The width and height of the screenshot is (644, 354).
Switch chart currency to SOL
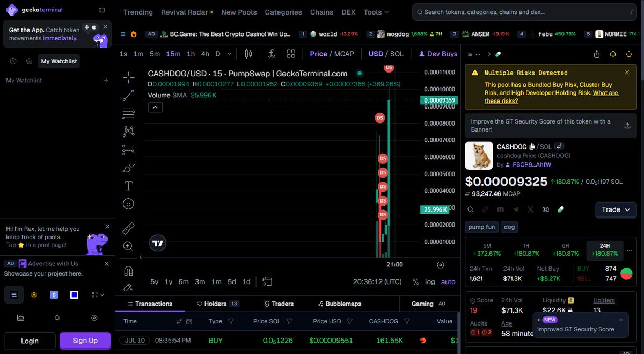click(x=397, y=54)
